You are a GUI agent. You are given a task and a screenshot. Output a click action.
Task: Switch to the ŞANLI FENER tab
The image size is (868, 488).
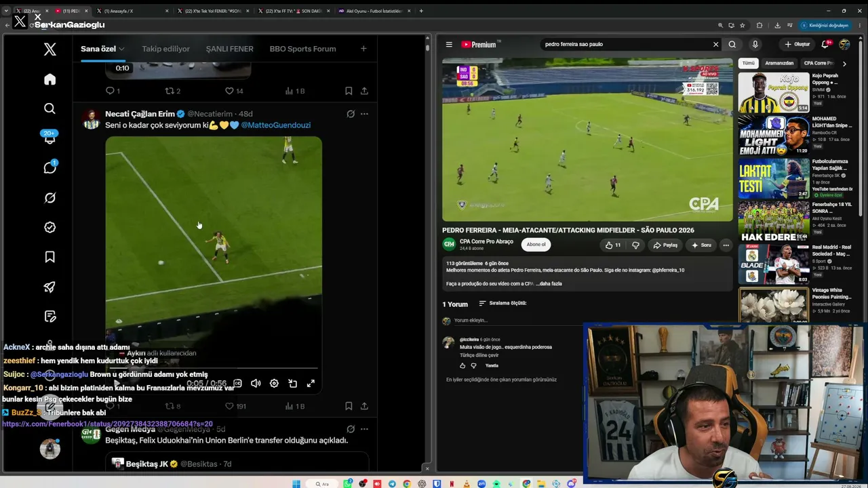(x=229, y=49)
